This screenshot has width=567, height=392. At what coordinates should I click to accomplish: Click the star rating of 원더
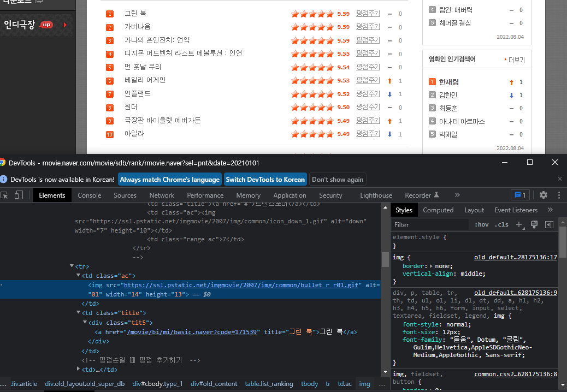click(x=312, y=108)
